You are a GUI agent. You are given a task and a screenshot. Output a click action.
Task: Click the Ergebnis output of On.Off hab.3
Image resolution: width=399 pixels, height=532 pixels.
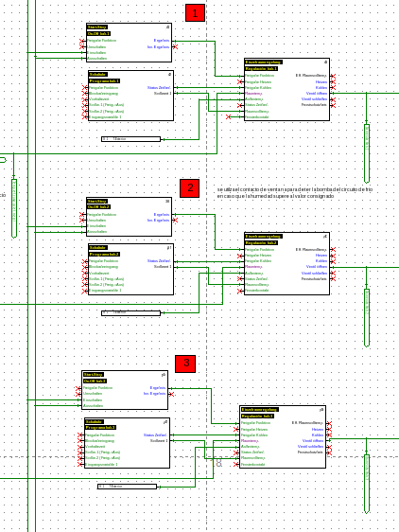click(158, 388)
